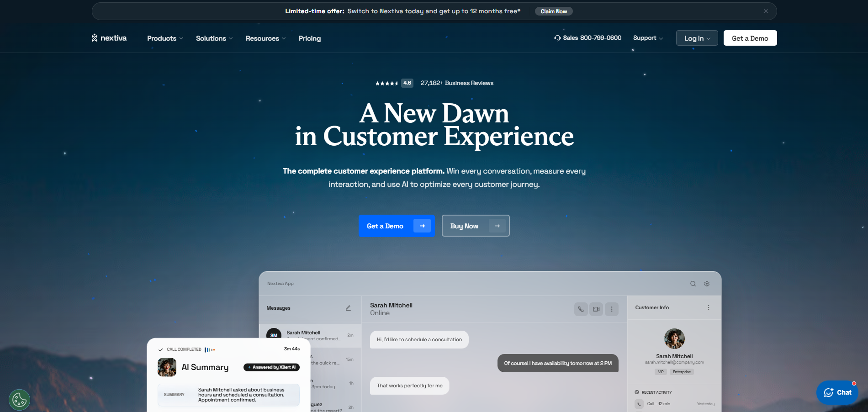Click the sarah.mitchell@company.com email
The width and height of the screenshot is (868, 412).
tap(674, 362)
